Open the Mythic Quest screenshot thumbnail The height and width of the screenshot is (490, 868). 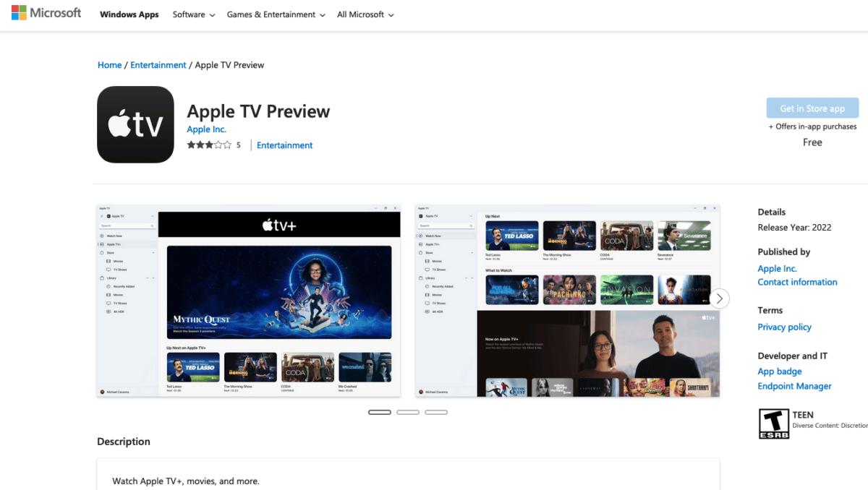(x=248, y=300)
